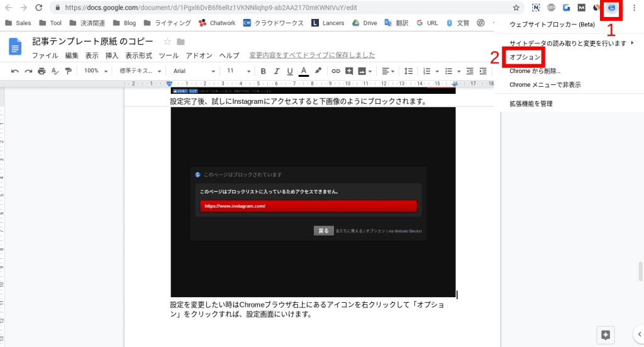The height and width of the screenshot is (347, 644).
Task: Click the insert link icon
Action: [336, 71]
